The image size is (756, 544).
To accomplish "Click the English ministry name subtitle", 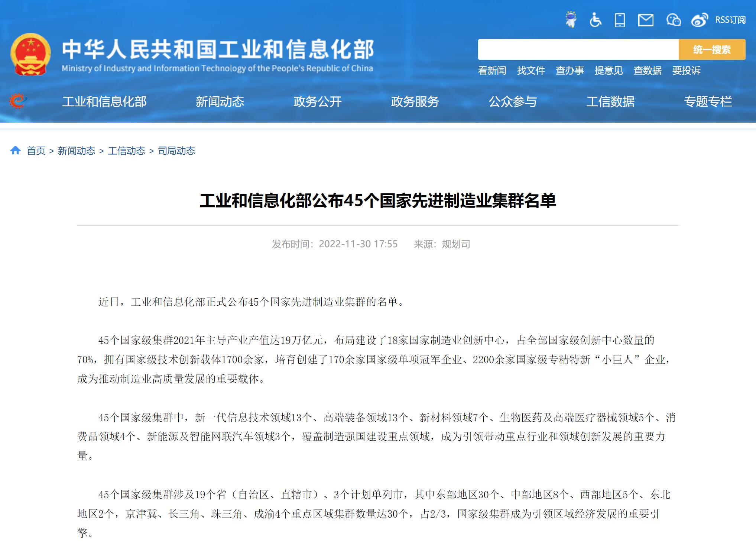I will tap(217, 68).
